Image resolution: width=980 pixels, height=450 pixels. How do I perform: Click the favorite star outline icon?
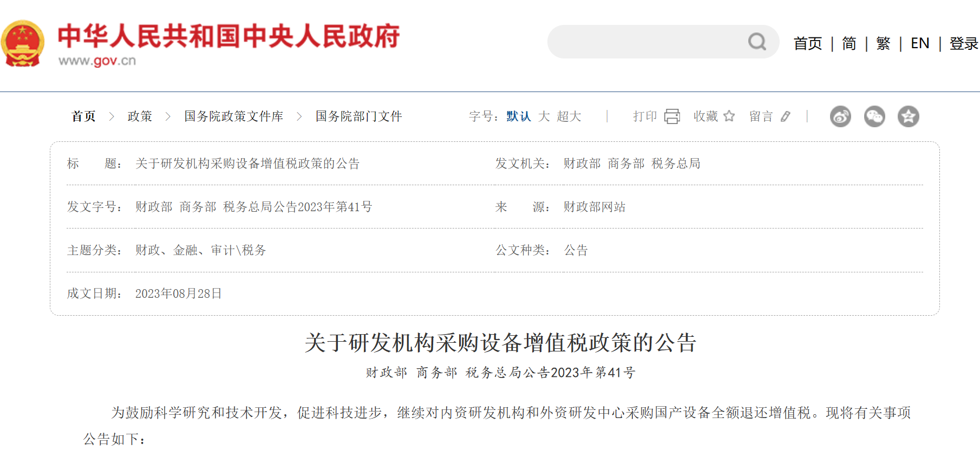[729, 116]
